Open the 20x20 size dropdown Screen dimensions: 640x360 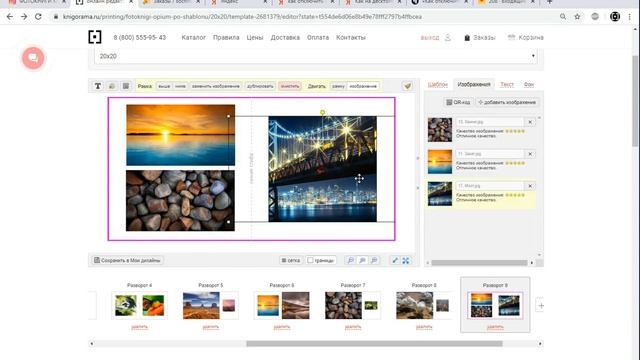click(316, 56)
